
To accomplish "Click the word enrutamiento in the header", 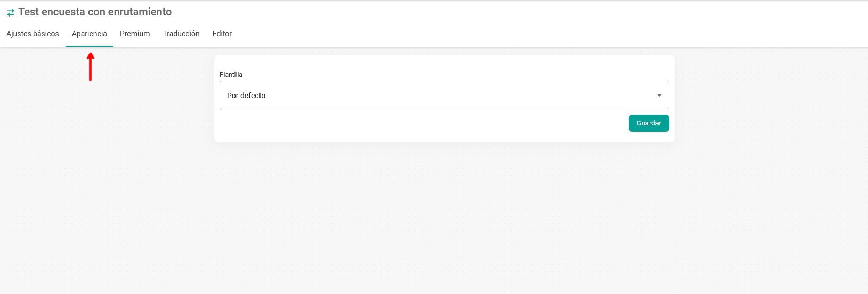I will point(140,12).
